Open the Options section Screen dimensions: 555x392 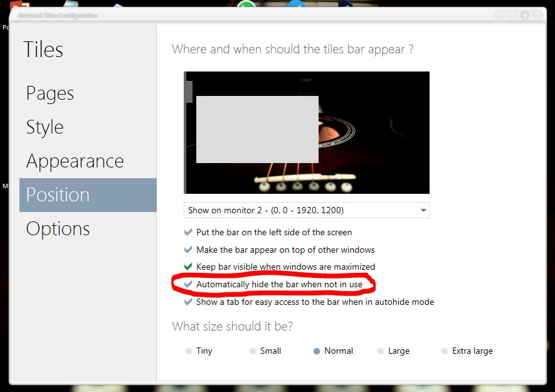click(x=58, y=229)
